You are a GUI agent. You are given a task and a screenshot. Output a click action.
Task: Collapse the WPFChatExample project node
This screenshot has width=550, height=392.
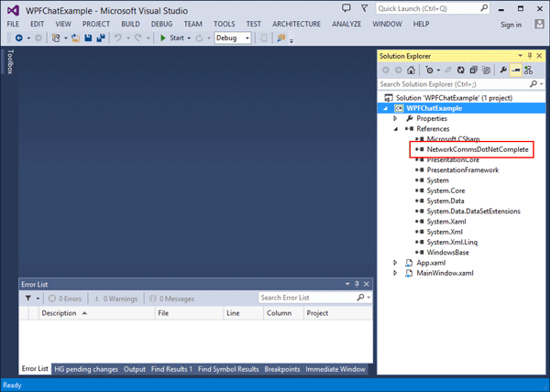pyautogui.click(x=386, y=108)
